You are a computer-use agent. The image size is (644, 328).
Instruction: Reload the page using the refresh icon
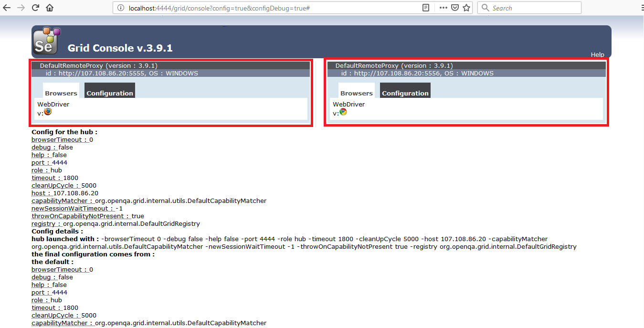pyautogui.click(x=34, y=7)
